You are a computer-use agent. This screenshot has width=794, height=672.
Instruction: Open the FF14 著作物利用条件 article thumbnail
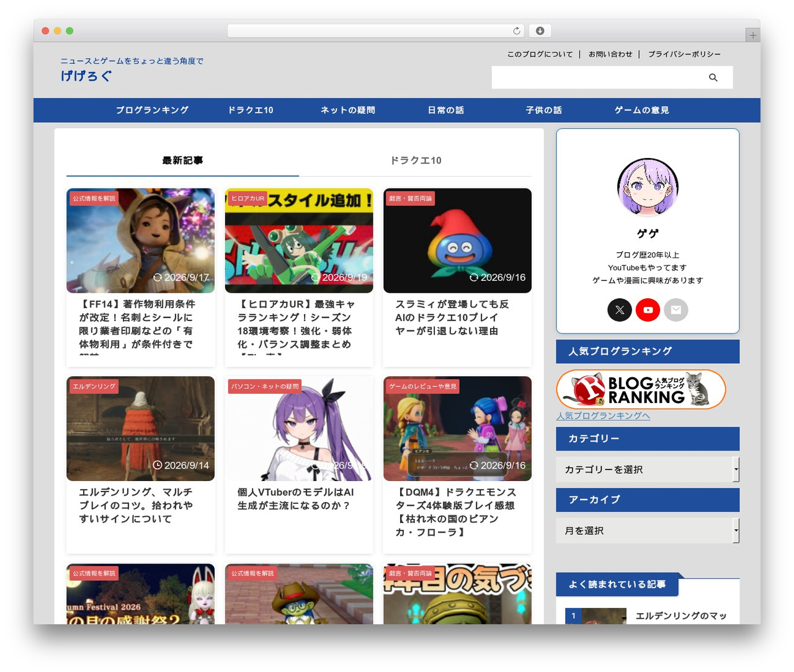[x=140, y=241]
